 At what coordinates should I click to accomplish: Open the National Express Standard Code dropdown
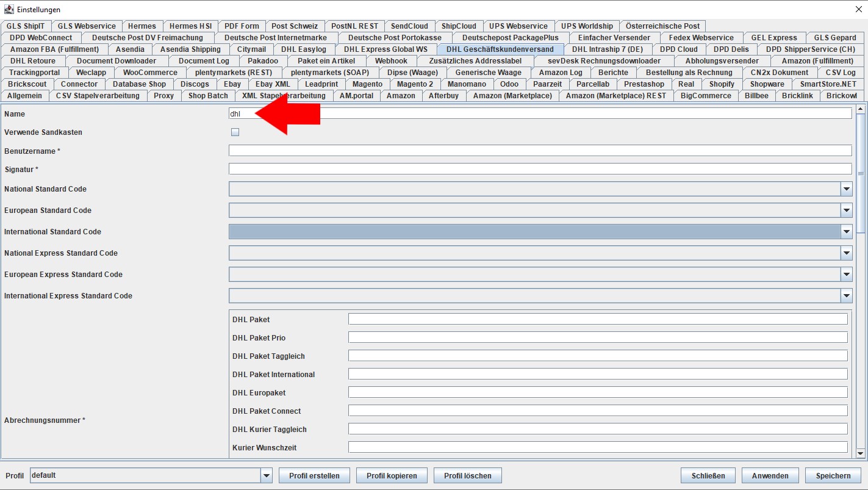tap(846, 253)
